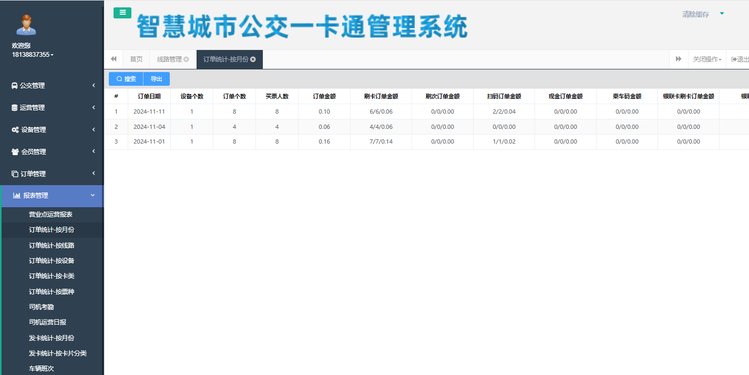The image size is (749, 375).
Task: Close the 线路管理 tab with its x icon
Action: click(186, 59)
